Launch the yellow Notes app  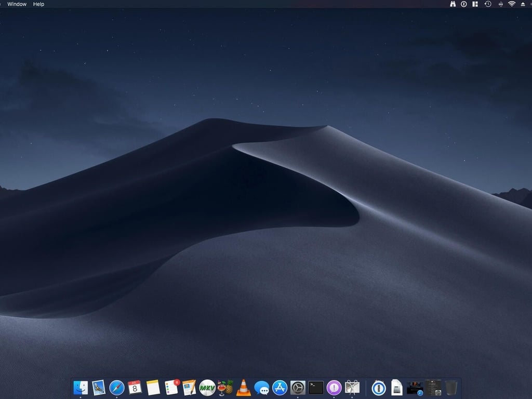[153, 388]
